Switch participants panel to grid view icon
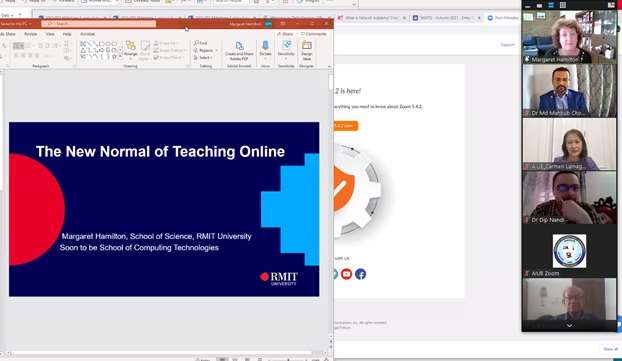This screenshot has height=361, width=622. click(x=563, y=5)
